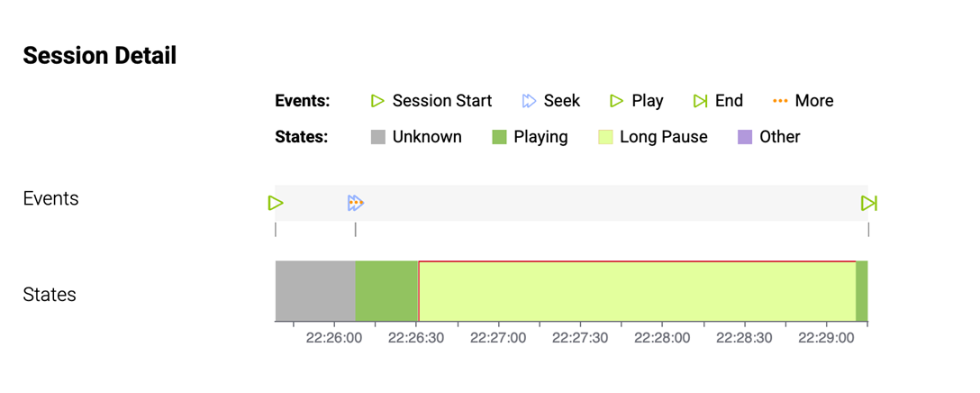Viewport: 980px width, 393px height.
Task: Click the orange More dots legend icon
Action: click(780, 101)
